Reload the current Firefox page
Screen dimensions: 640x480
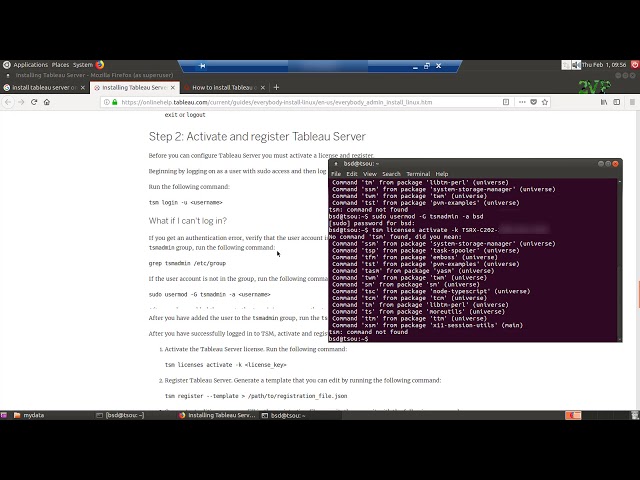(x=34, y=102)
